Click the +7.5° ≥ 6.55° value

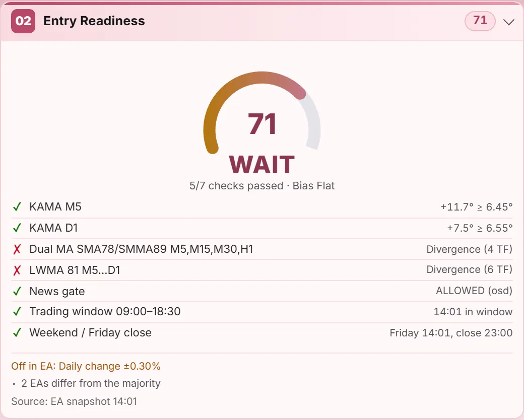coord(480,228)
